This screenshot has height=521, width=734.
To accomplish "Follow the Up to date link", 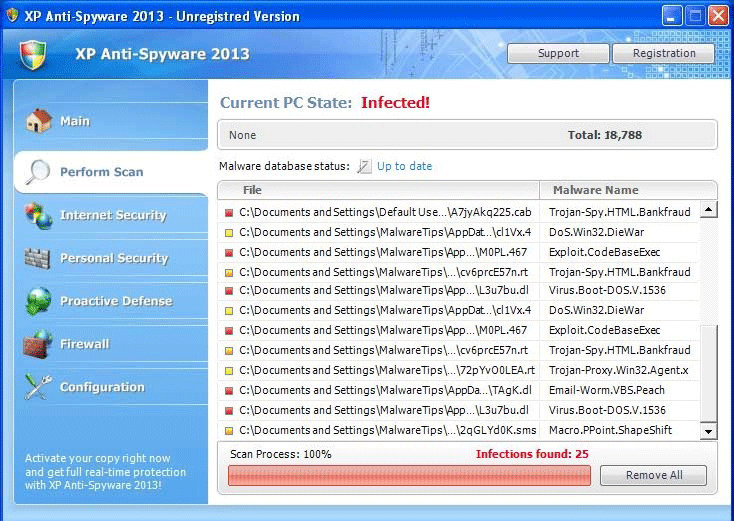I will 404,166.
